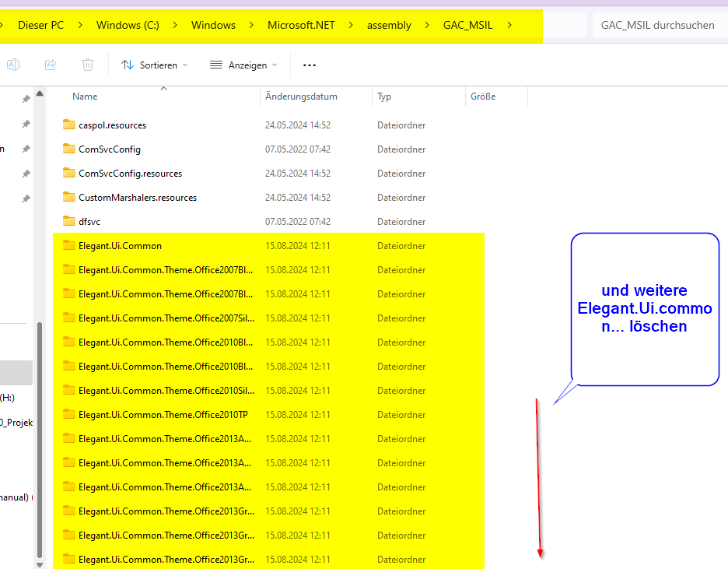Click (H:) drive in navigation pane

pos(7,398)
